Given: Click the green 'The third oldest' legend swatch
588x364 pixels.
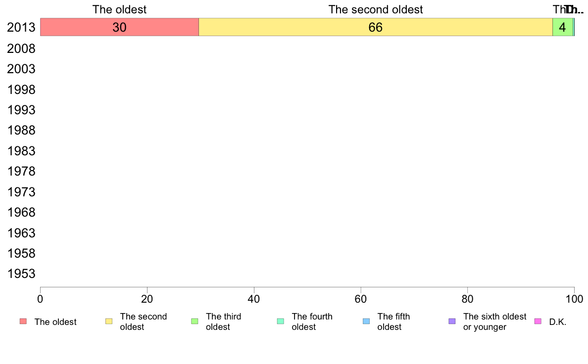Looking at the screenshot, I should coord(195,321).
